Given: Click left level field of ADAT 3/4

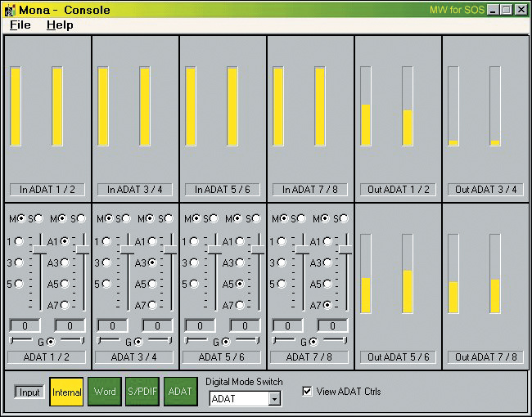Looking at the screenshot, I should (x=112, y=325).
